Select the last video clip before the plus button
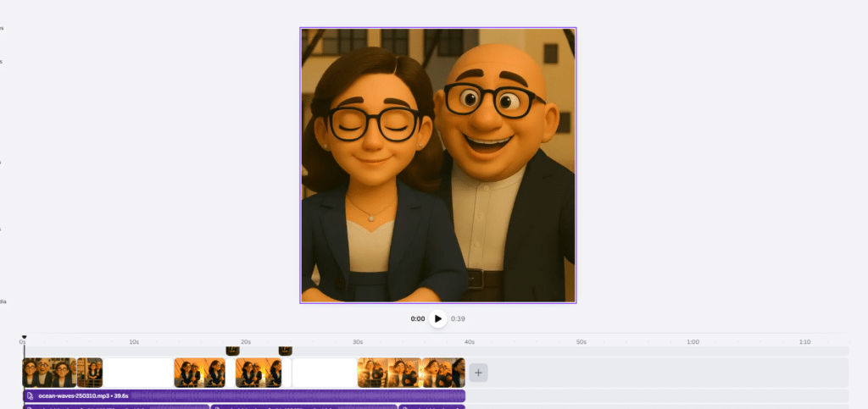 click(443, 373)
